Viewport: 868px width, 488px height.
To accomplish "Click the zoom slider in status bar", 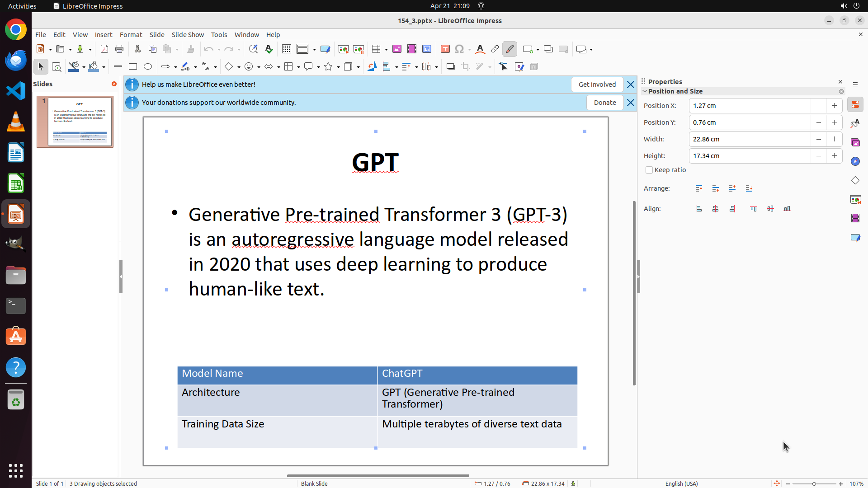I will click(x=814, y=484).
